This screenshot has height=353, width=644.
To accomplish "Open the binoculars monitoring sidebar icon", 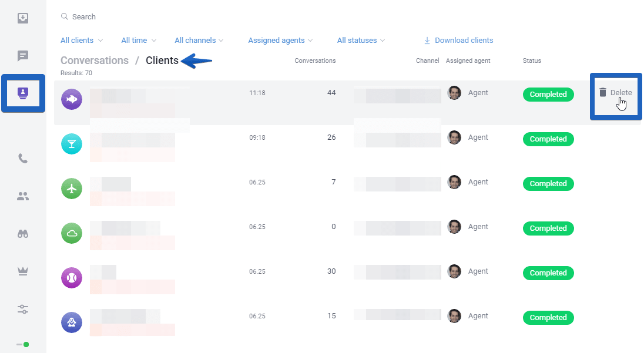I will [x=23, y=234].
